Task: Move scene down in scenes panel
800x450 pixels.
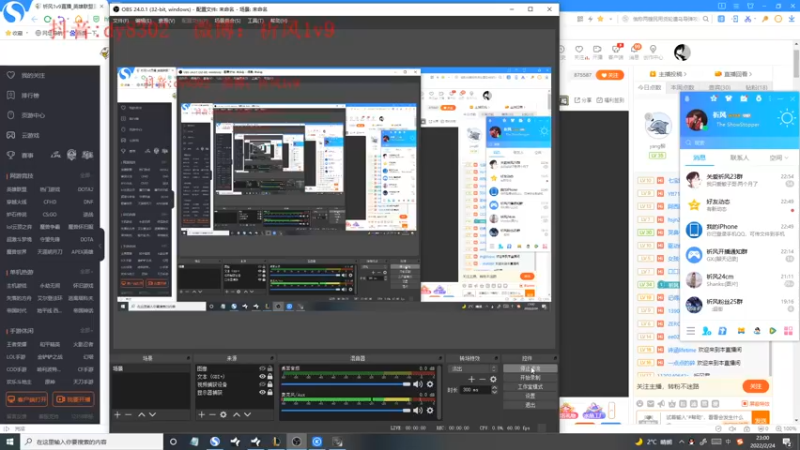Action: pos(152,415)
